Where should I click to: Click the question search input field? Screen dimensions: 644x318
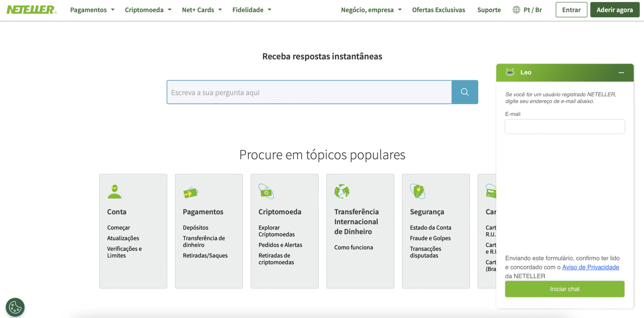pos(309,92)
